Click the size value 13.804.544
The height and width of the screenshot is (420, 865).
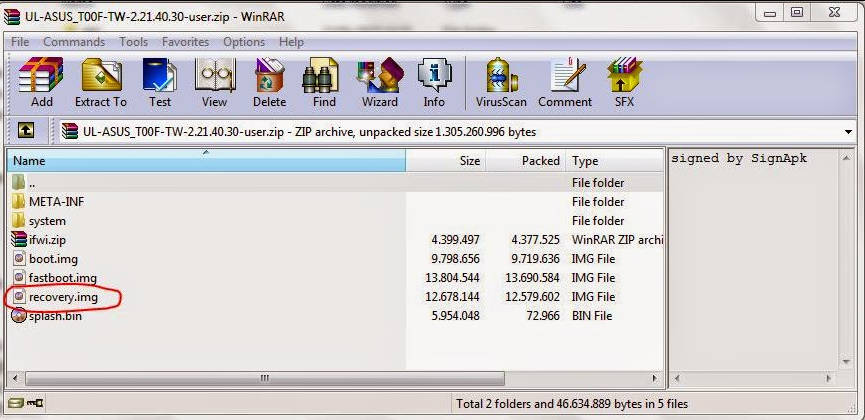pyautogui.click(x=452, y=278)
